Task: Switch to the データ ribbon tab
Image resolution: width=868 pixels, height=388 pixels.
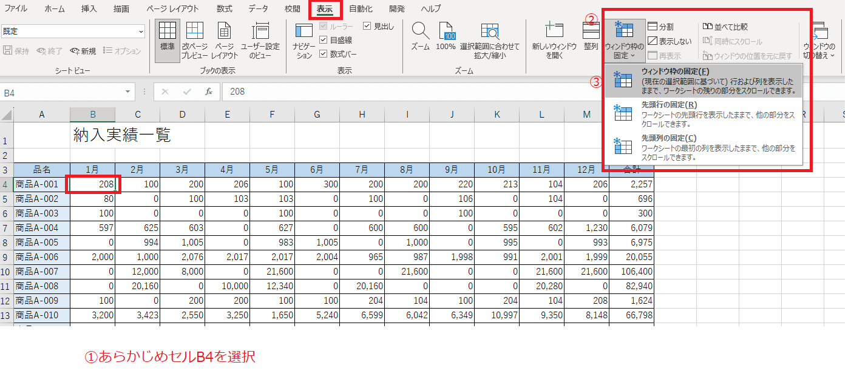Action: 258,8
